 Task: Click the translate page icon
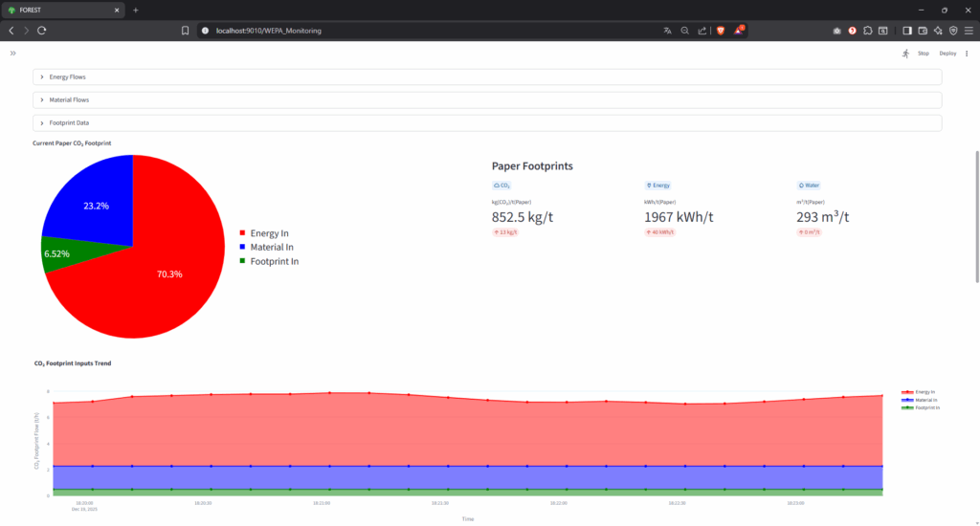pyautogui.click(x=667, y=31)
